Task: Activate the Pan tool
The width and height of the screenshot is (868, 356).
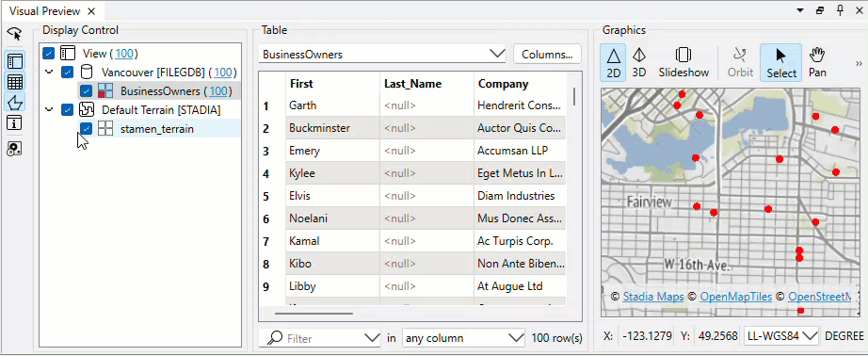Action: pos(817,62)
